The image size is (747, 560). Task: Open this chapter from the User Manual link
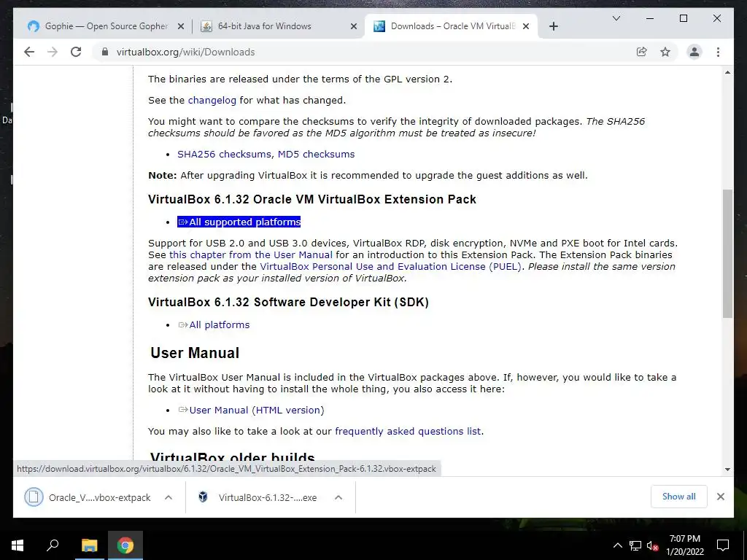(251, 254)
